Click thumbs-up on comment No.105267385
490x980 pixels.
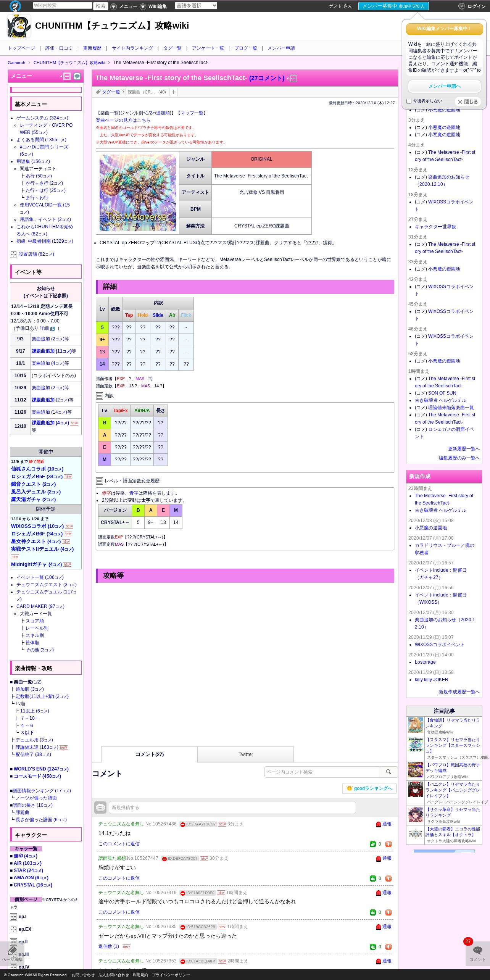point(372,947)
